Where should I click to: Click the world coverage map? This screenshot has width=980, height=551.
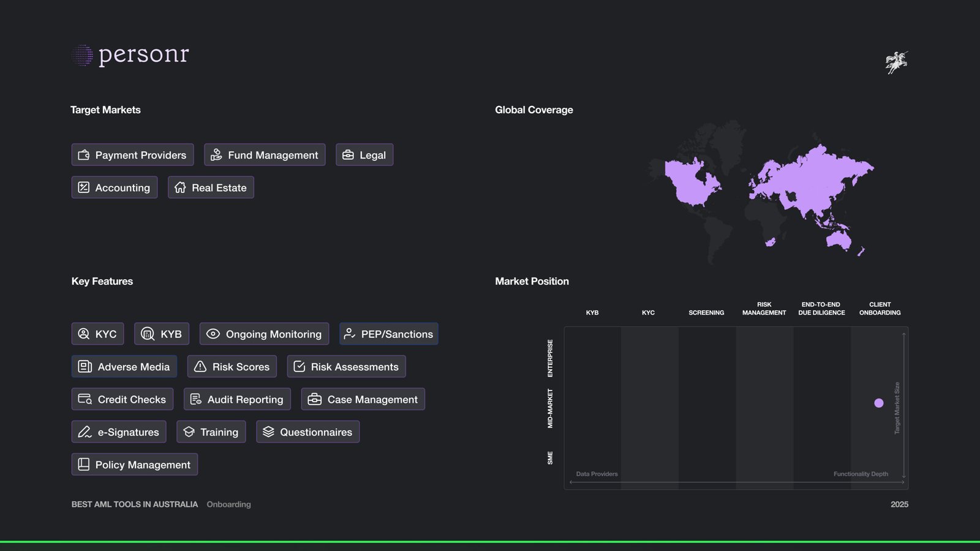pos(761,193)
